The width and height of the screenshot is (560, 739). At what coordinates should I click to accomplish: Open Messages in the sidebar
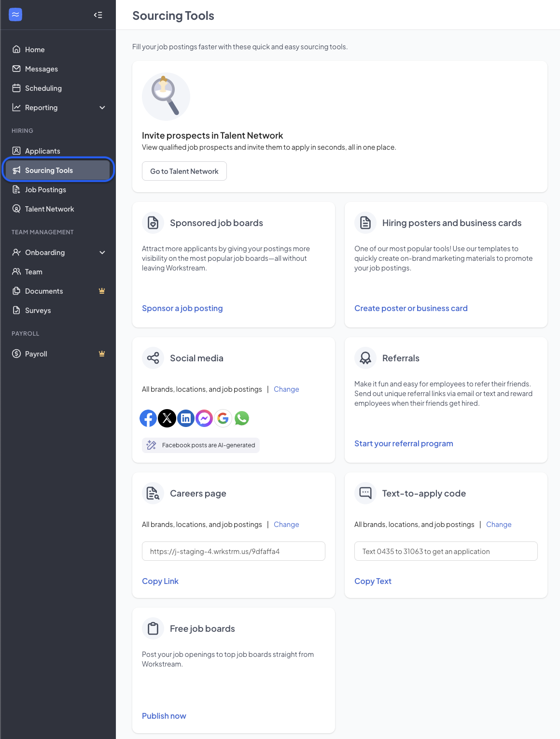tap(41, 69)
